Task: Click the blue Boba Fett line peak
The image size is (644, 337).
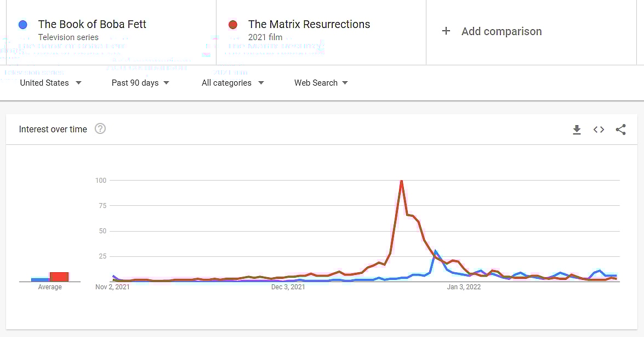Action: click(435, 251)
